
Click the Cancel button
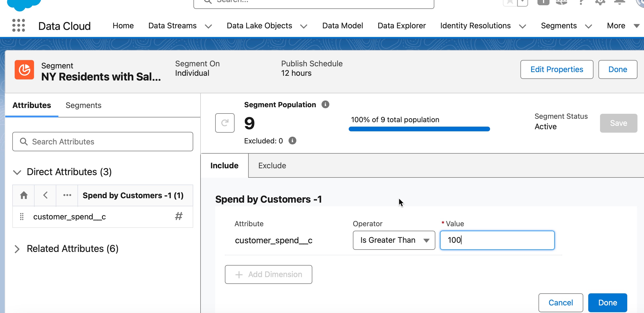(x=560, y=303)
